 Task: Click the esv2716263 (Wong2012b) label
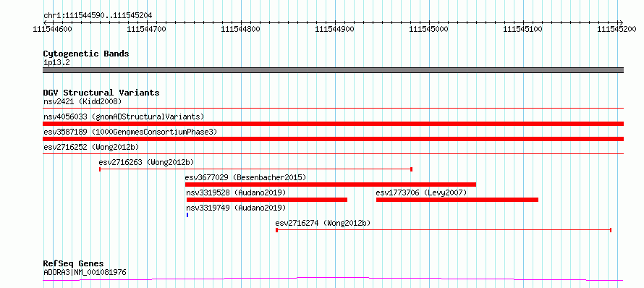146,162
